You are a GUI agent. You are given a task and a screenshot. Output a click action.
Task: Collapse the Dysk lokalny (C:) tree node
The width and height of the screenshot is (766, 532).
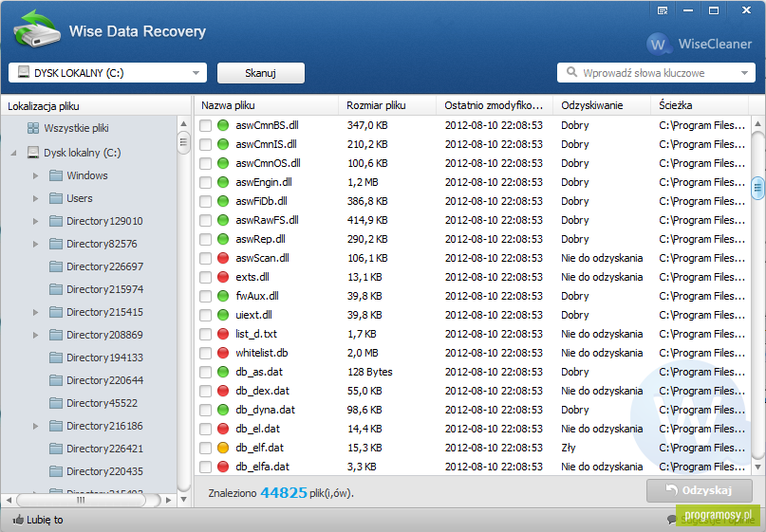14,154
